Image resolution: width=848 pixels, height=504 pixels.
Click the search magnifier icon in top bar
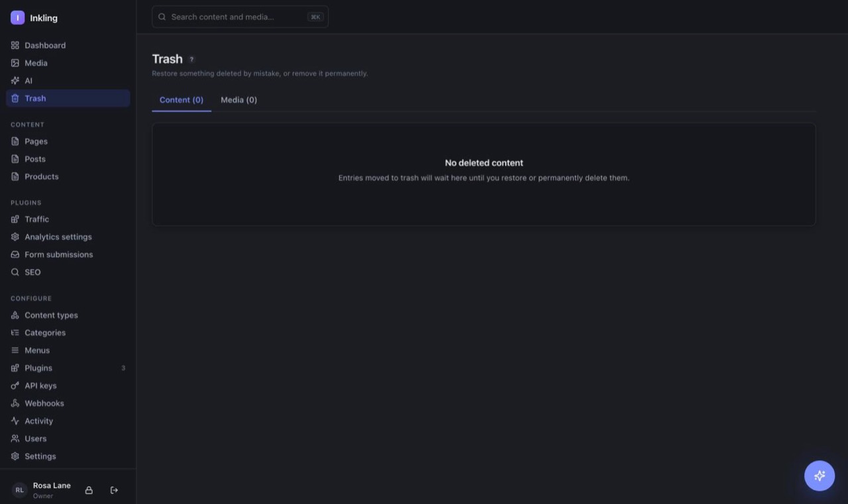[162, 17]
